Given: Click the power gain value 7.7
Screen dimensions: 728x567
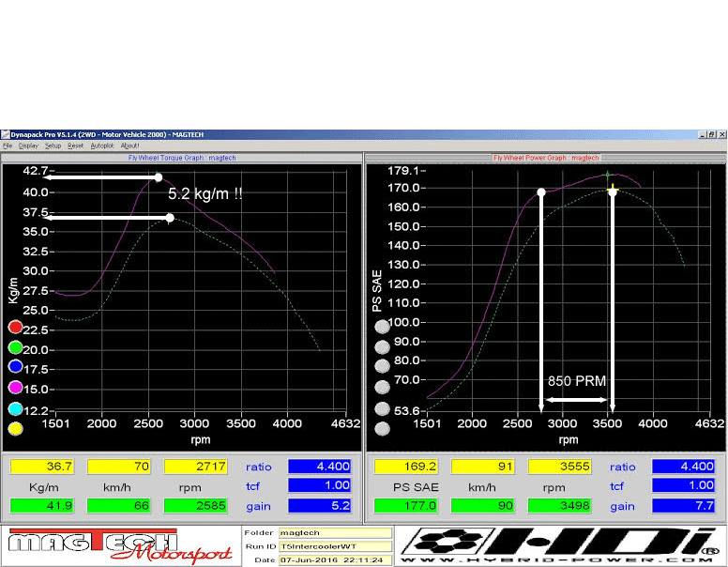Looking at the screenshot, I should tap(683, 506).
